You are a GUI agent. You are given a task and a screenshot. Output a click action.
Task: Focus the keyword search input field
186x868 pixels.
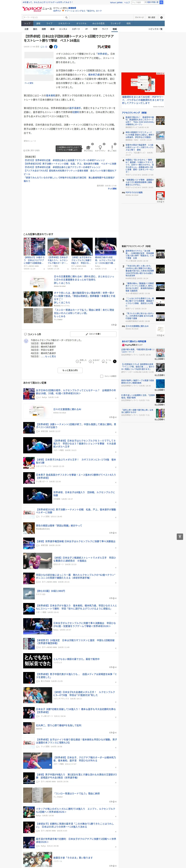click(44, 18)
